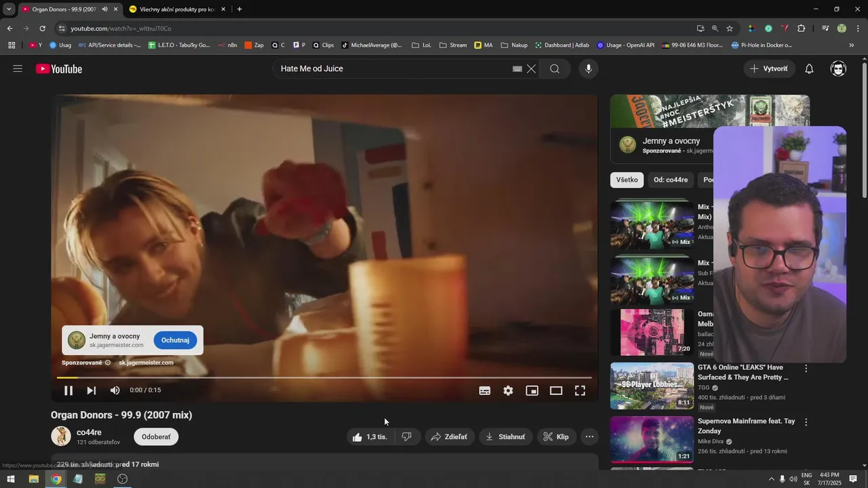Viewport: 868px width, 488px height.
Task: Open the account avatar menu
Action: point(839,68)
